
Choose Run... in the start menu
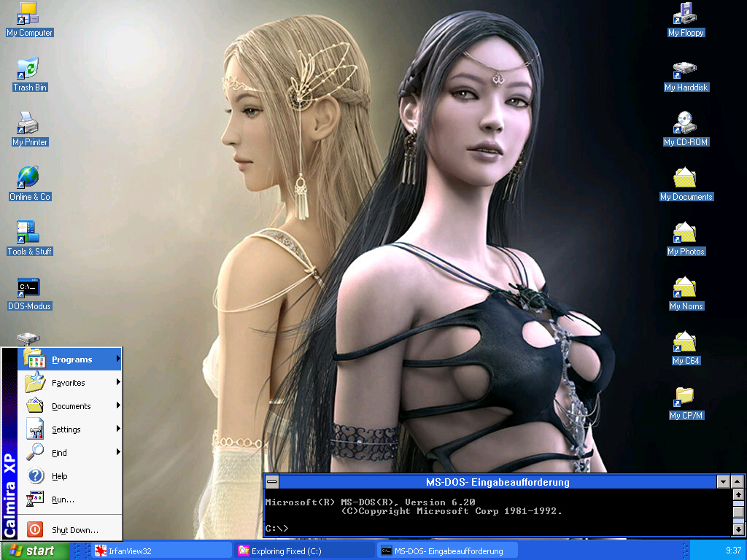click(x=63, y=499)
